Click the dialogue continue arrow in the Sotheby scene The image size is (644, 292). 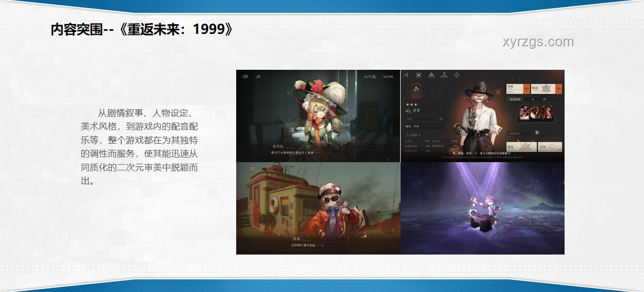pos(387,160)
